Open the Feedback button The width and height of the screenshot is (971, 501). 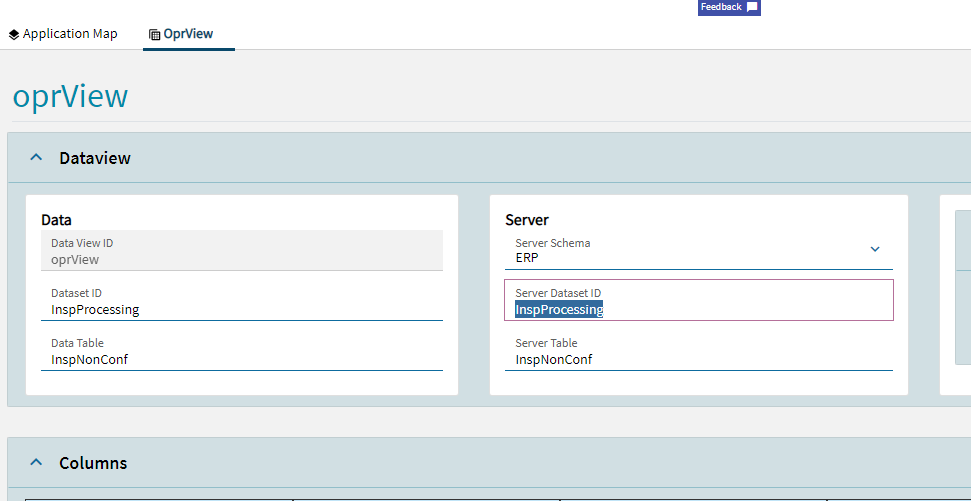(729, 7)
